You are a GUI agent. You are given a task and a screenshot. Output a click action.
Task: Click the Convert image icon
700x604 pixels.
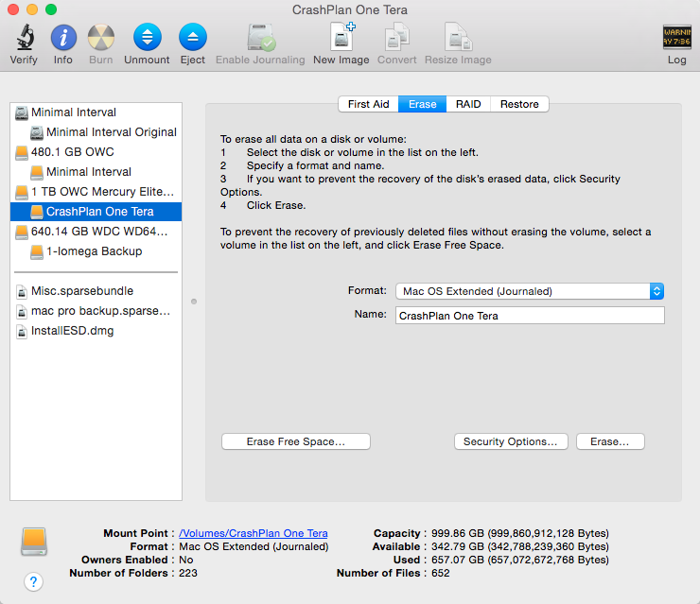[x=397, y=37]
